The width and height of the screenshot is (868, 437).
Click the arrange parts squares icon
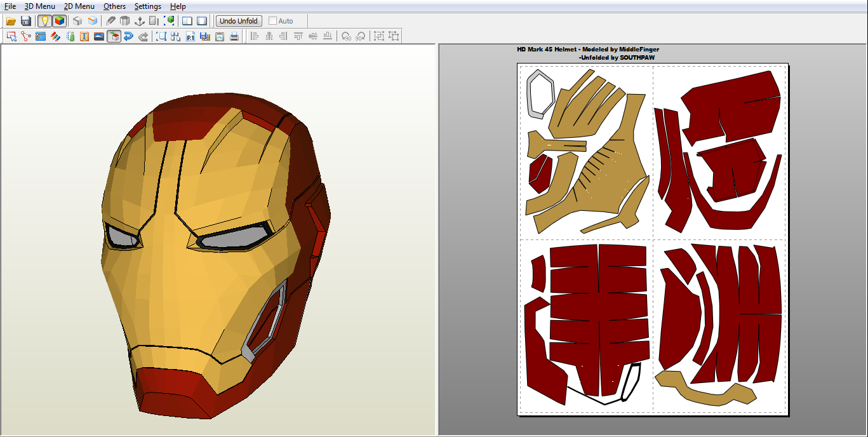click(176, 36)
